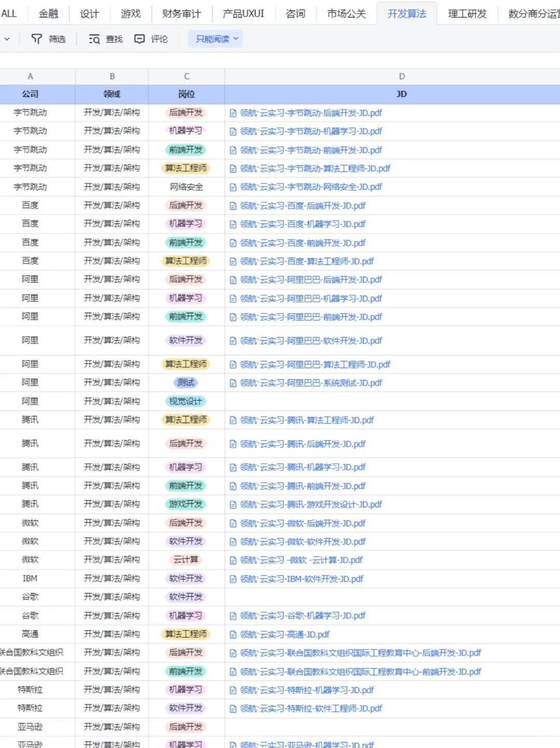This screenshot has width=560, height=748.
Task: Select 网络安全 cell in 字节跳动 row
Action: click(187, 187)
